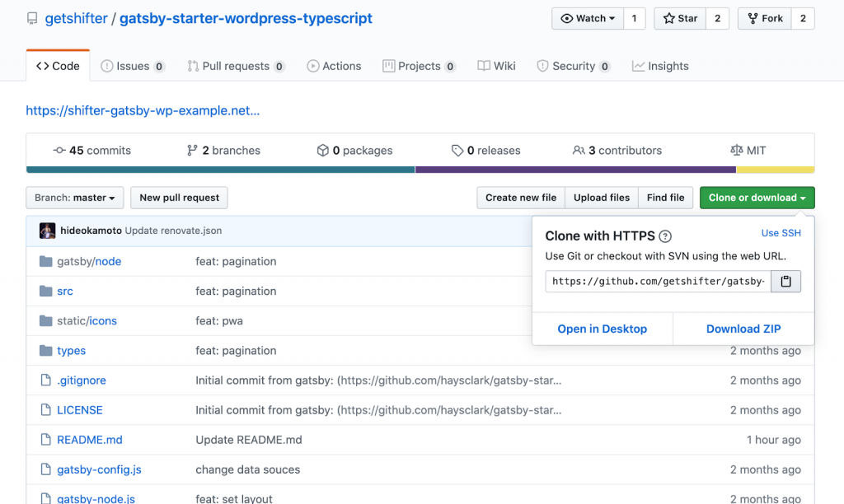The image size is (844, 504).
Task: Open the 3 contributors link
Action: (617, 151)
